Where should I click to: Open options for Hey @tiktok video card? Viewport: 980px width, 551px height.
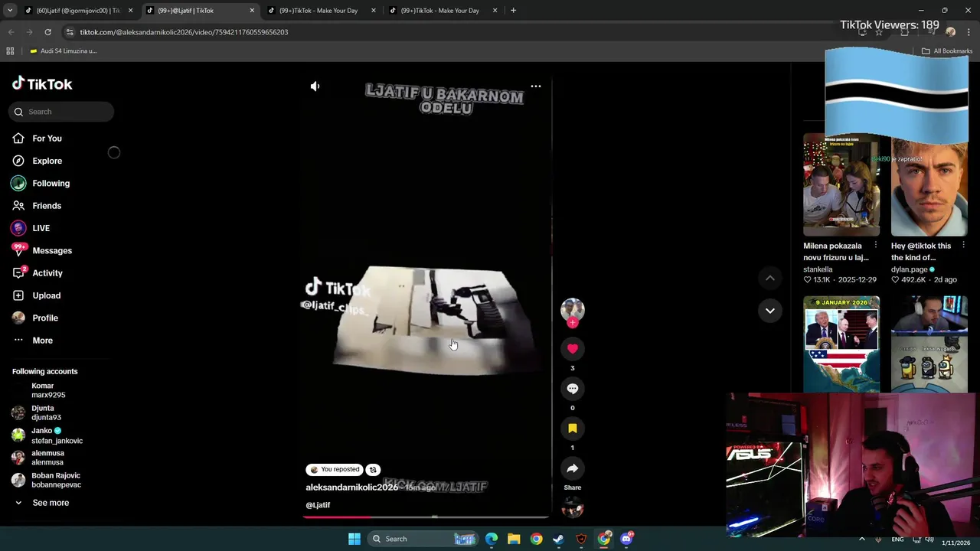pyautogui.click(x=963, y=246)
